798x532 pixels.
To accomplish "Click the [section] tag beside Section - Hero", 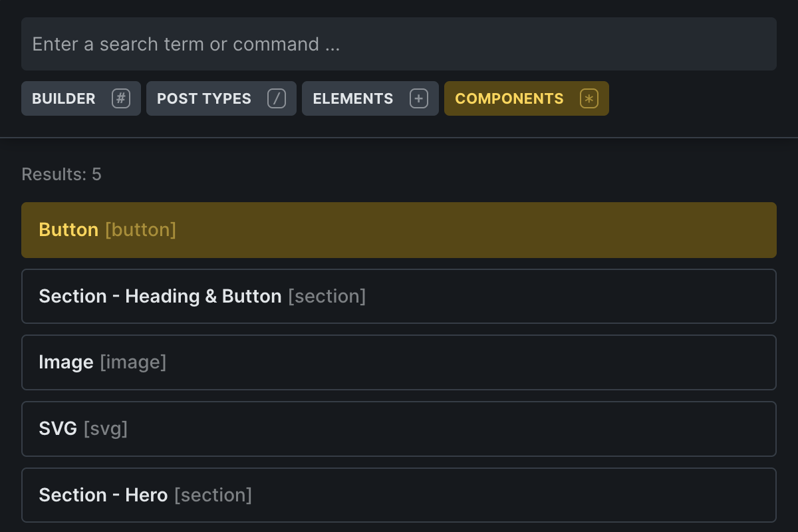I will (x=213, y=495).
